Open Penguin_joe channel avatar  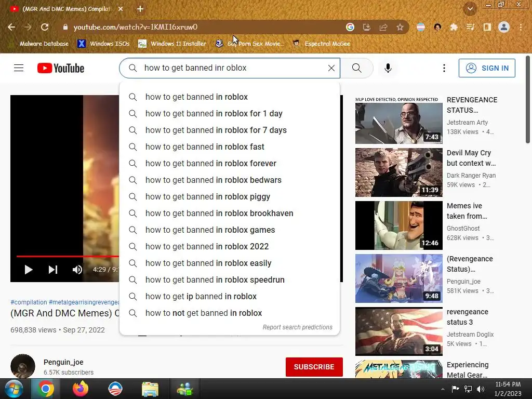point(23,366)
